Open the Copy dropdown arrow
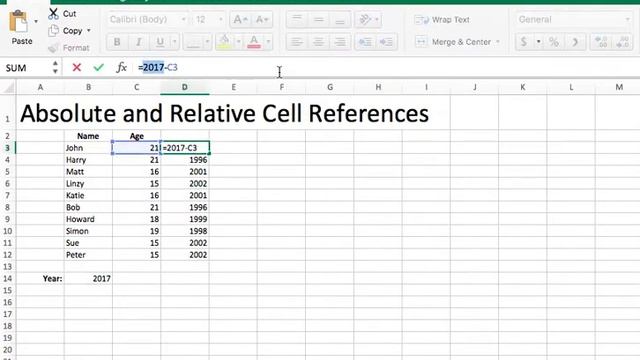 89,31
